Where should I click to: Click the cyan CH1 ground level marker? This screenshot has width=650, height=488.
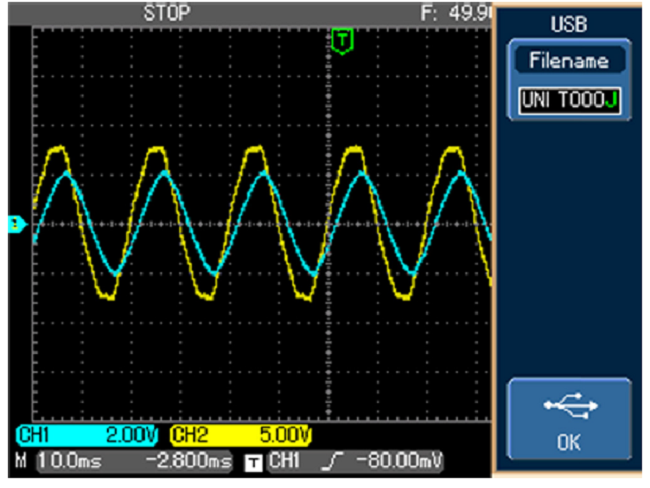15,224
